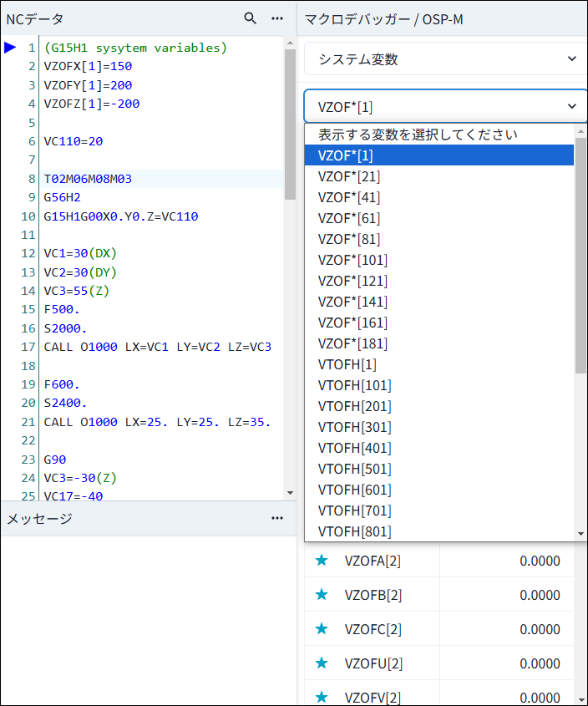
Task: Click code line VZOFZ[1]=-200
Action: (91, 104)
